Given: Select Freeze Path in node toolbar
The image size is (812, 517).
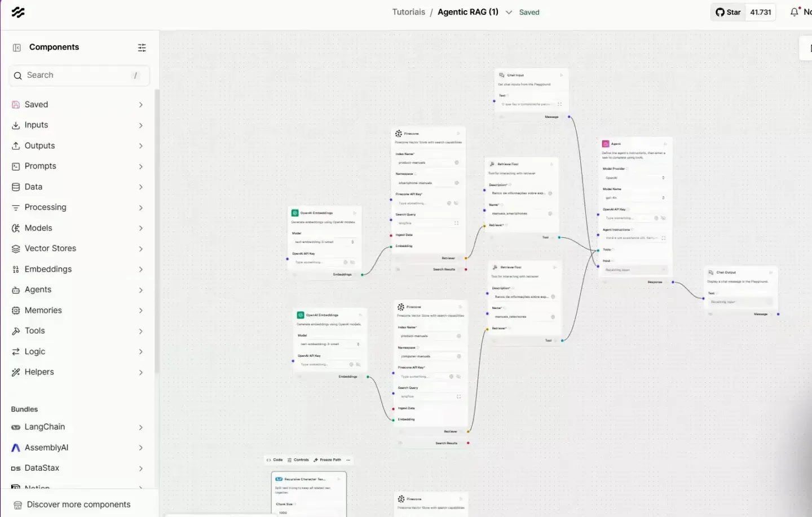Looking at the screenshot, I should 328,460.
